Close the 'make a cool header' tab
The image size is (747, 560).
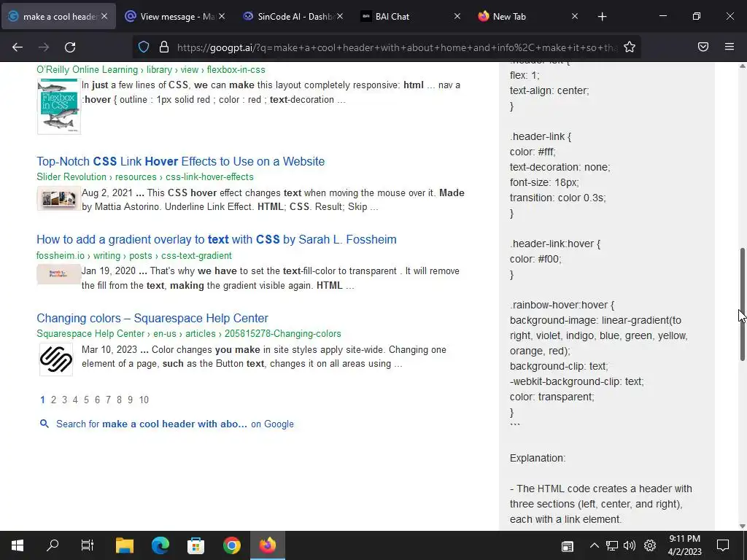(104, 16)
